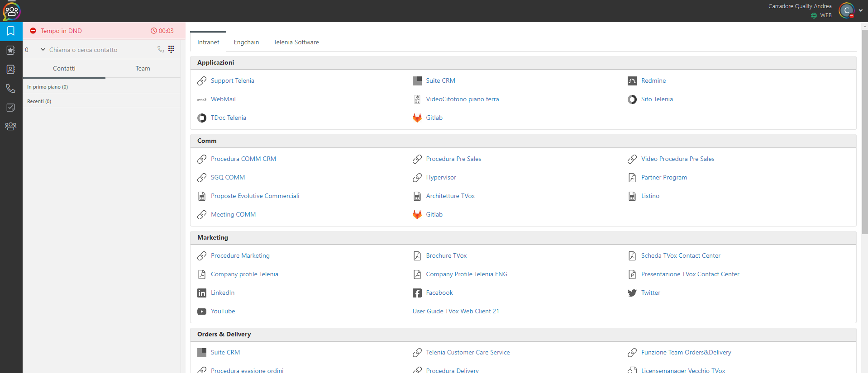868x373 pixels.
Task: Switch to the Engchain tab
Action: 246,42
